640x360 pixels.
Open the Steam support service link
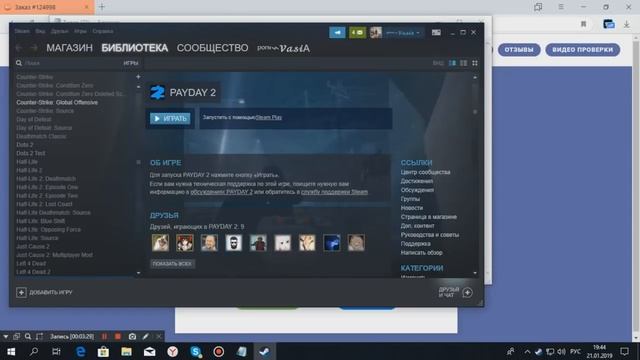point(334,192)
